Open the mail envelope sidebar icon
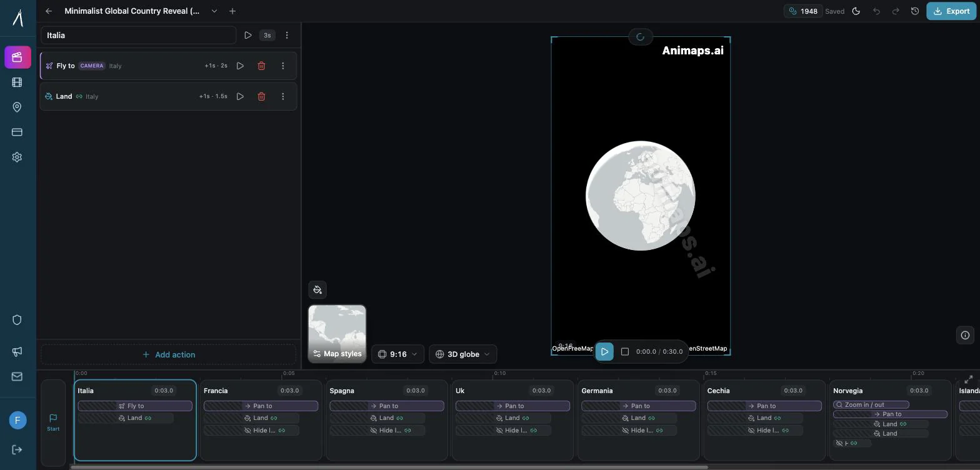 [17, 376]
